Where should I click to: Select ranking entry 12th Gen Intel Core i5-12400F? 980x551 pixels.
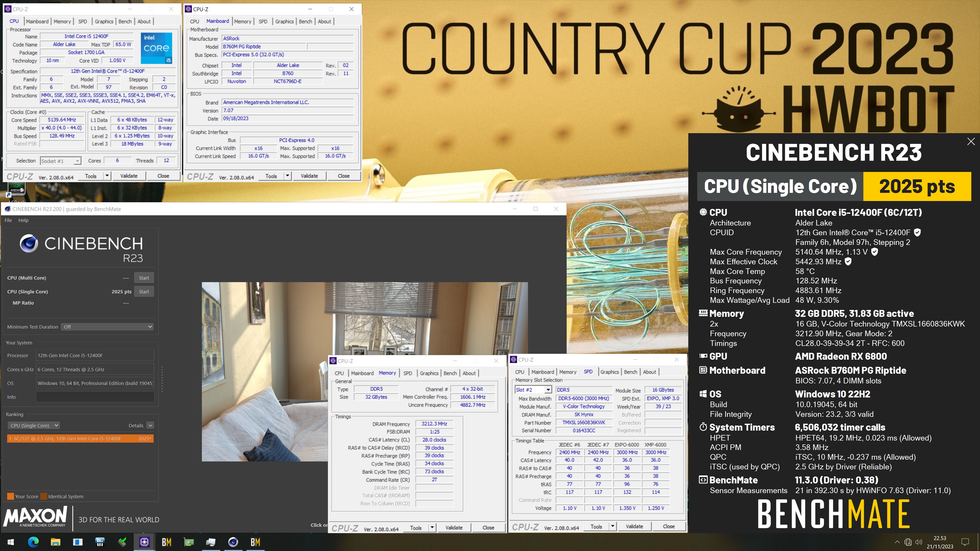(x=80, y=439)
